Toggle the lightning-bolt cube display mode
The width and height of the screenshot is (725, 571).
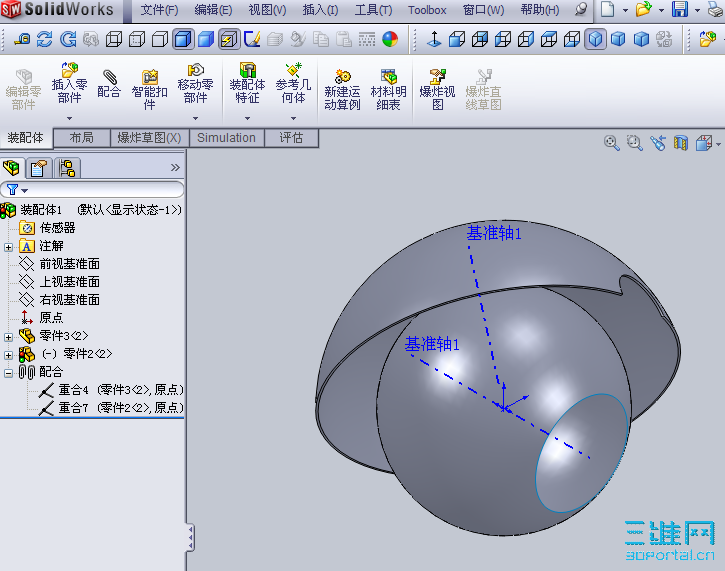coord(229,39)
